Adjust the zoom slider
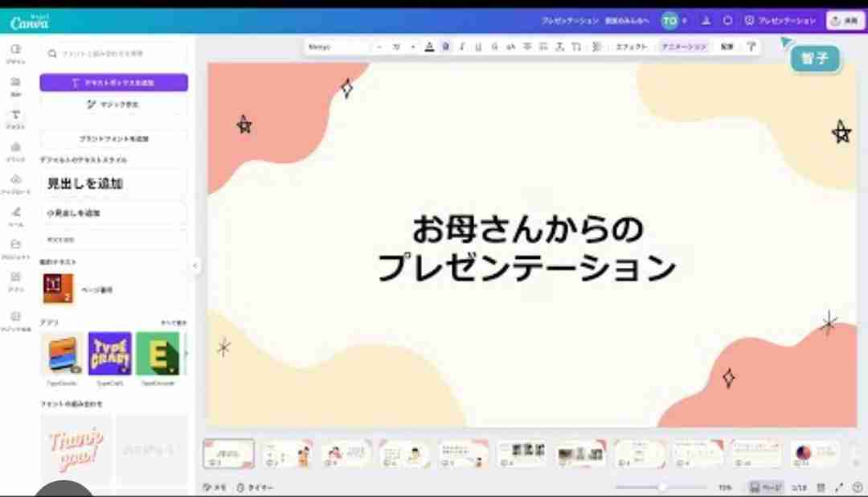The image size is (868, 497). click(661, 487)
